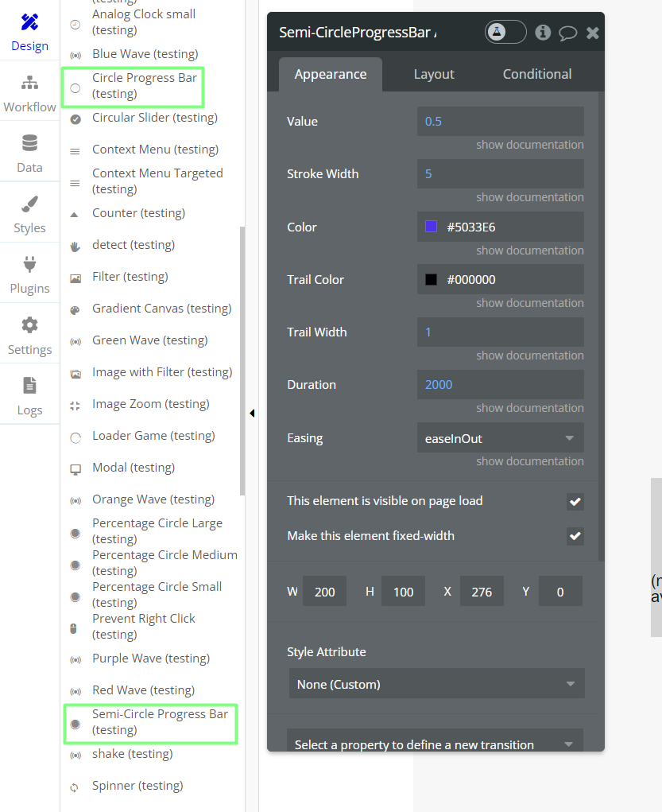Click the Loader Game circle icon
The height and width of the screenshot is (812, 662).
[x=75, y=438]
